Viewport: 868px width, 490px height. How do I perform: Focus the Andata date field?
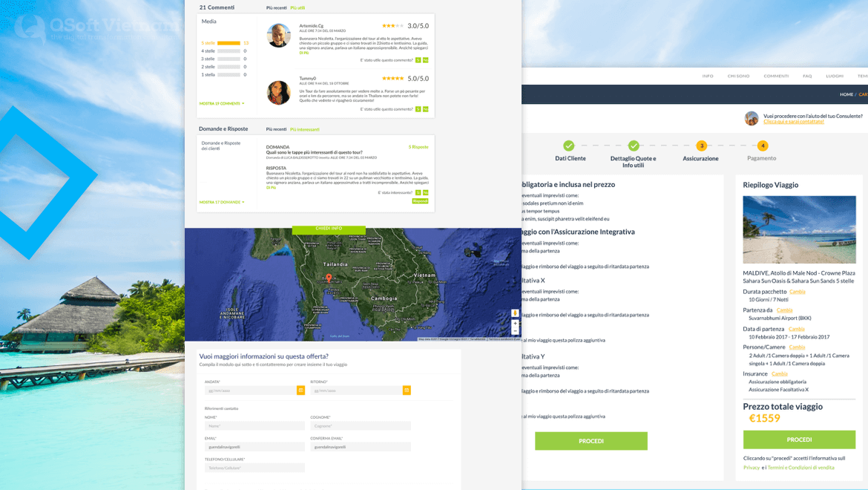(251, 391)
